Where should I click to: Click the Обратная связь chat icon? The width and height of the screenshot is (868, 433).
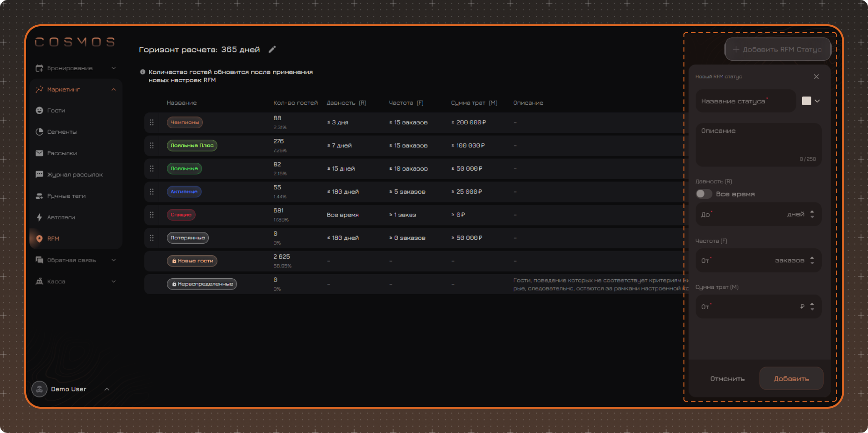39,260
